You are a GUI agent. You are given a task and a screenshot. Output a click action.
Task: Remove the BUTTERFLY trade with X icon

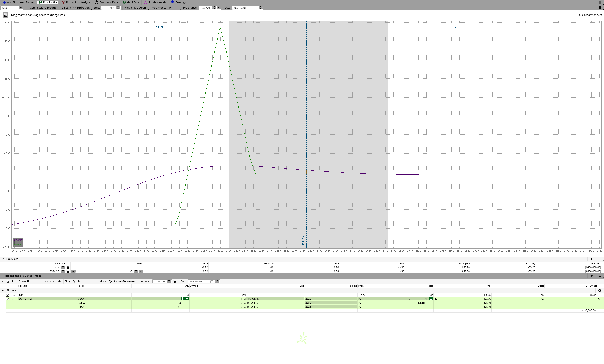[x=599, y=299]
